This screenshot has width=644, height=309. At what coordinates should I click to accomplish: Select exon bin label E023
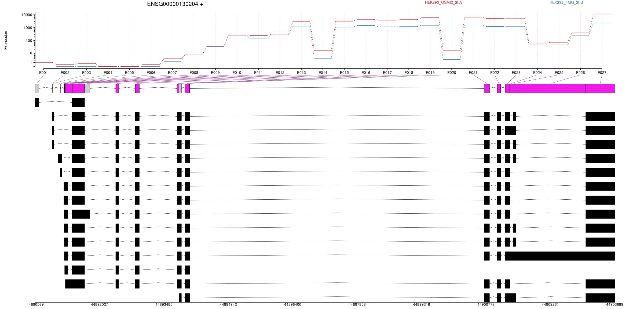pos(516,73)
